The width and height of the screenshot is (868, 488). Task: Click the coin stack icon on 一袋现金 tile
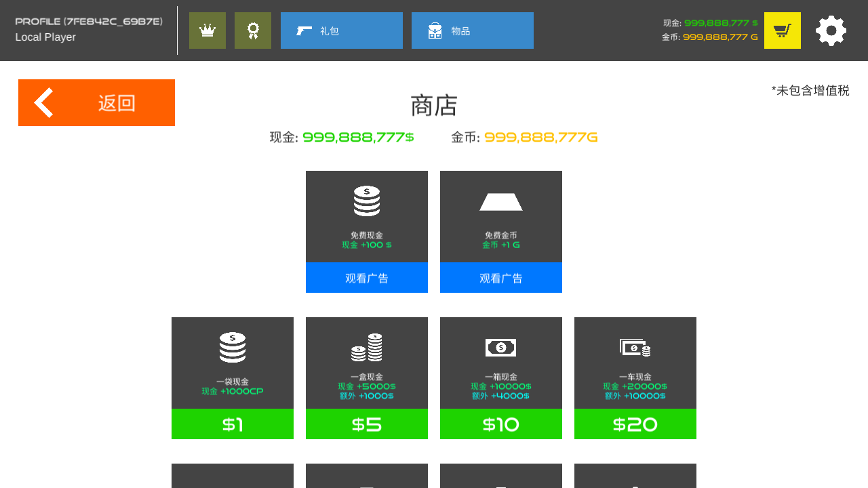[x=232, y=347]
